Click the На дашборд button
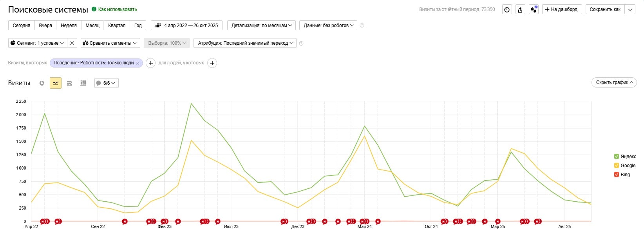 click(x=561, y=10)
